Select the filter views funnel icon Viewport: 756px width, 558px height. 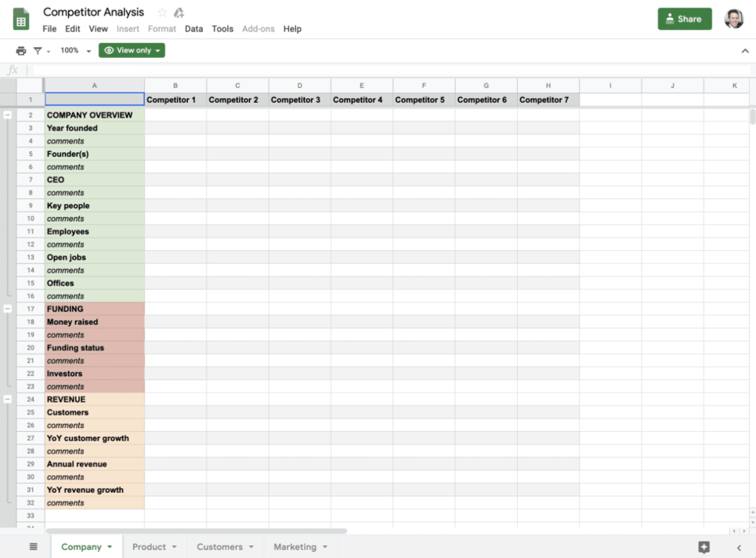pyautogui.click(x=36, y=49)
